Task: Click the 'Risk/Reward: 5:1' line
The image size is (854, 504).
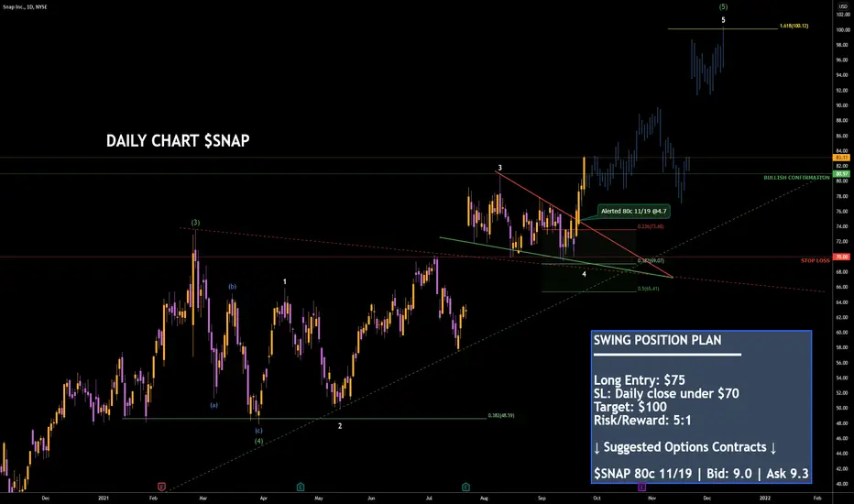Action: (x=642, y=420)
